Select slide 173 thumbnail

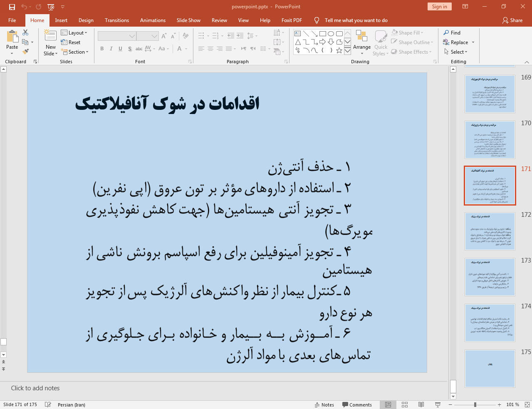(x=490, y=277)
